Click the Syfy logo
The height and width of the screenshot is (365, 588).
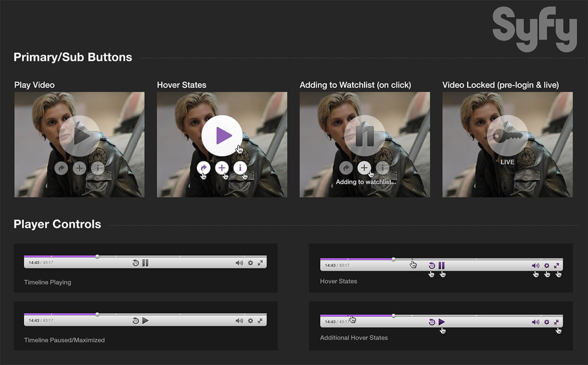point(535,29)
